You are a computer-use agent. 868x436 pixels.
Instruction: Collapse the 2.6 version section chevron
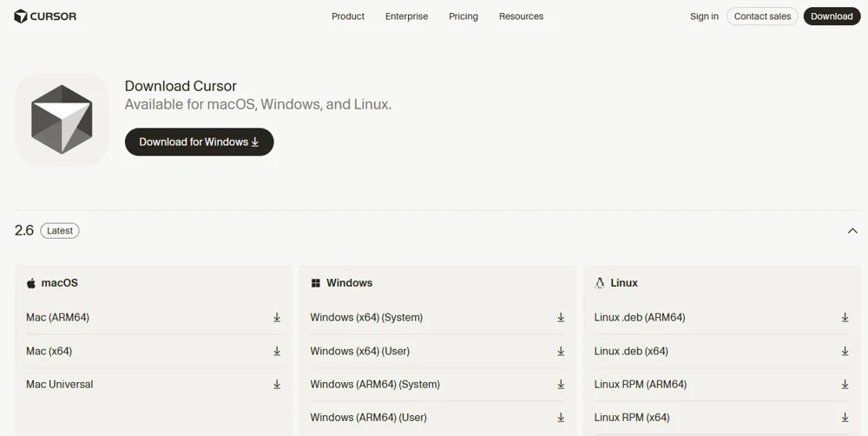852,230
